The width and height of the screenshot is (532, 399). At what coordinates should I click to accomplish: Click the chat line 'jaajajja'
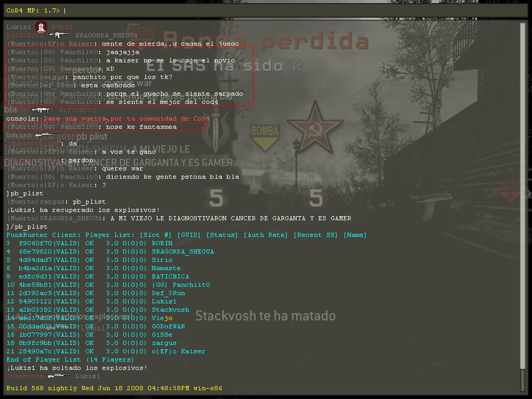click(73, 52)
